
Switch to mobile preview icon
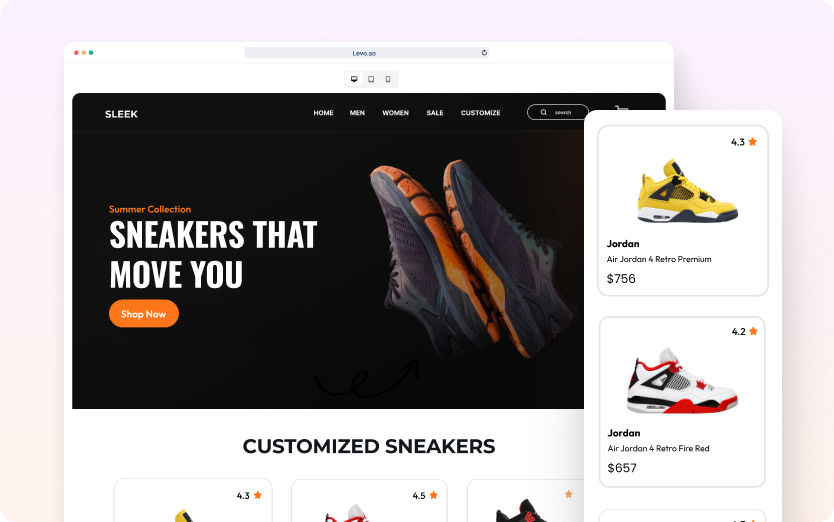[x=388, y=79]
